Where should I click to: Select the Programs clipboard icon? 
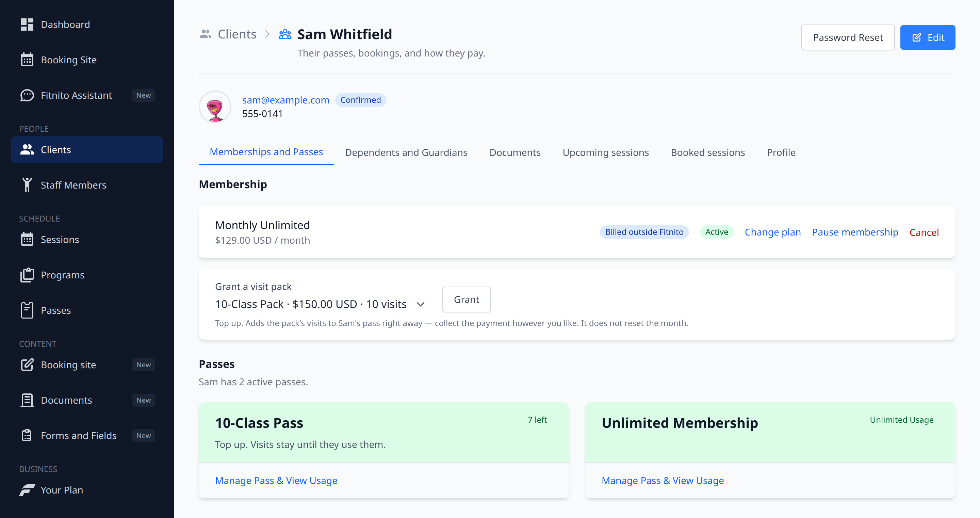point(27,275)
